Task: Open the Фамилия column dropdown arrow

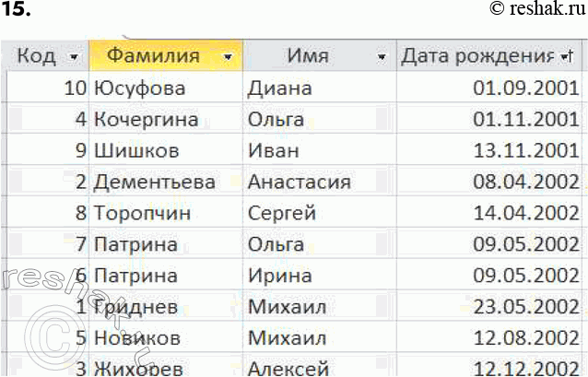Action: click(x=228, y=57)
